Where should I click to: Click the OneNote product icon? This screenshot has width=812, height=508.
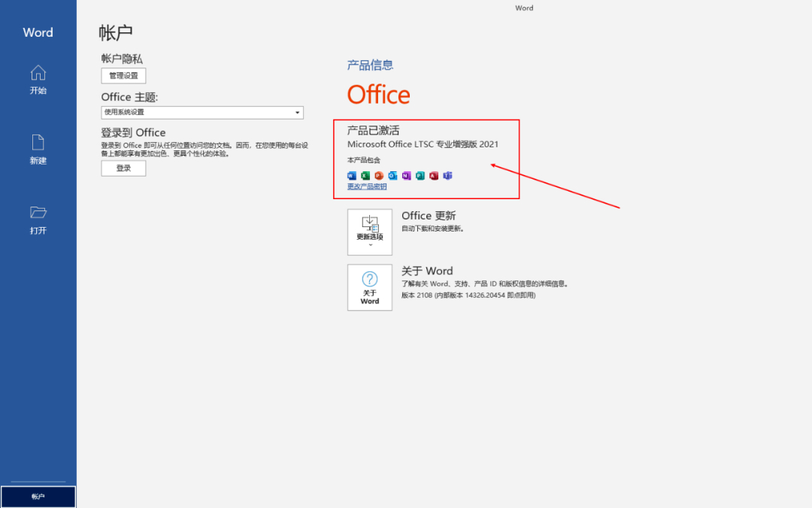tap(407, 176)
